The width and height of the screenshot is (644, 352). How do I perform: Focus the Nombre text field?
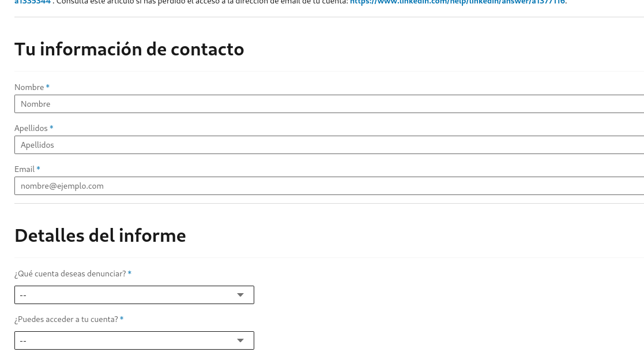(x=329, y=104)
